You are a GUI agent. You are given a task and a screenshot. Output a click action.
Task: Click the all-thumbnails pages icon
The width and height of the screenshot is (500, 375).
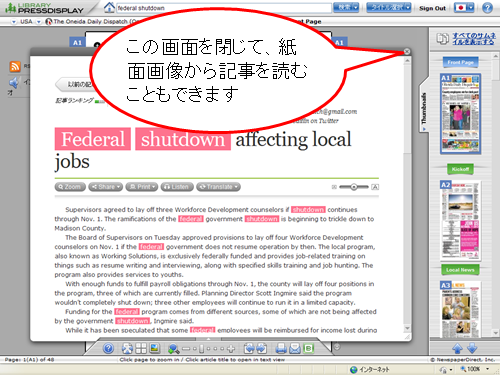coord(442,39)
